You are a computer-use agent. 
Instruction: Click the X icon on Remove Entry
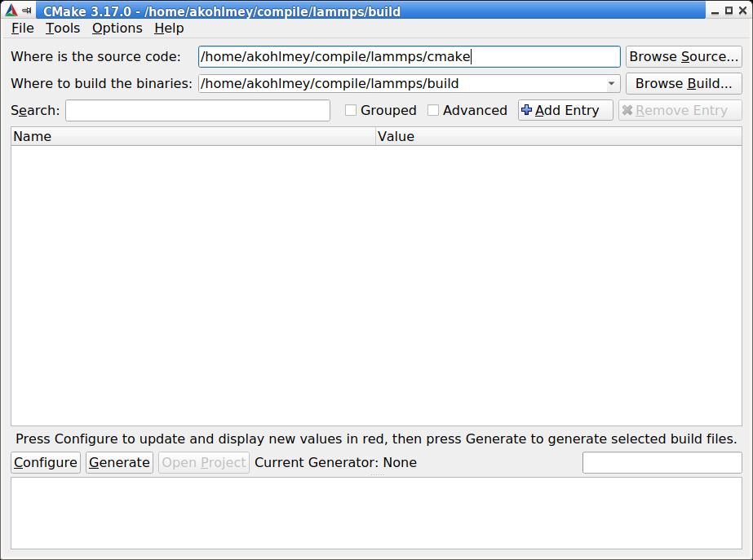(627, 110)
